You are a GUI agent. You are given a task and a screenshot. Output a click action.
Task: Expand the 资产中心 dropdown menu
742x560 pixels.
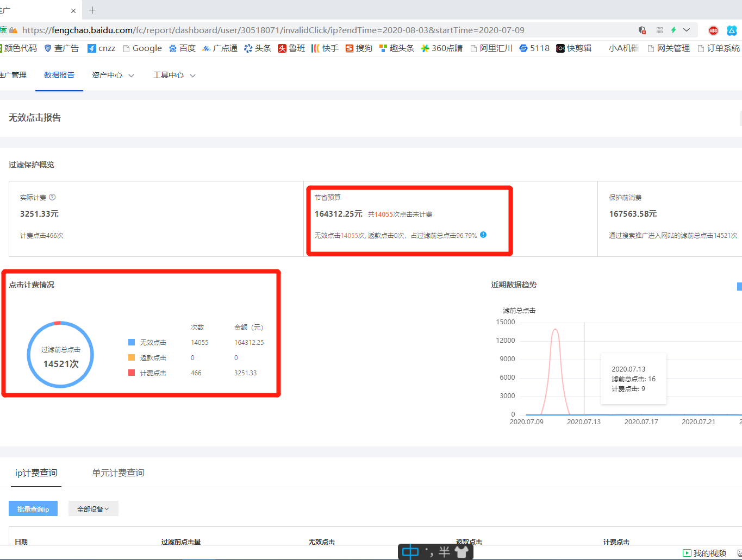(x=113, y=75)
